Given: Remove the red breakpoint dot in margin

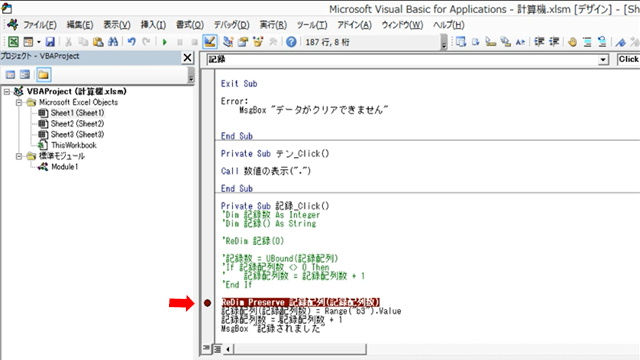Looking at the screenshot, I should click(x=207, y=303).
